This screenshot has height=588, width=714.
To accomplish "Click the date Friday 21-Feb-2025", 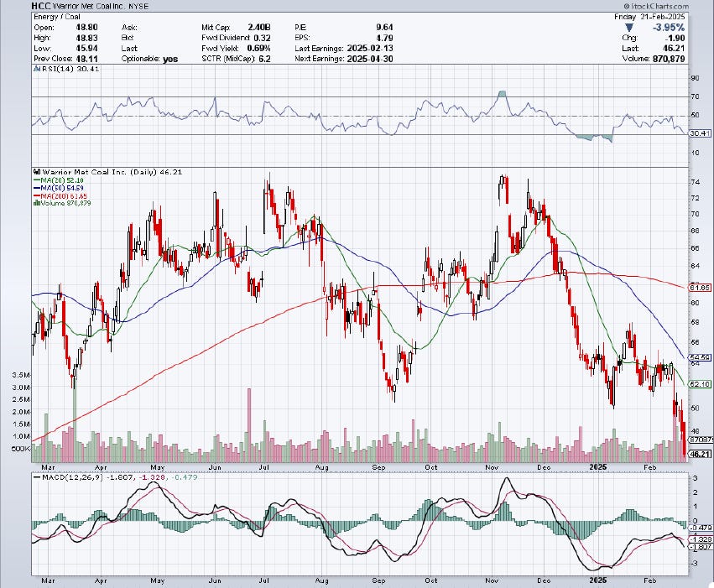I will (x=649, y=17).
